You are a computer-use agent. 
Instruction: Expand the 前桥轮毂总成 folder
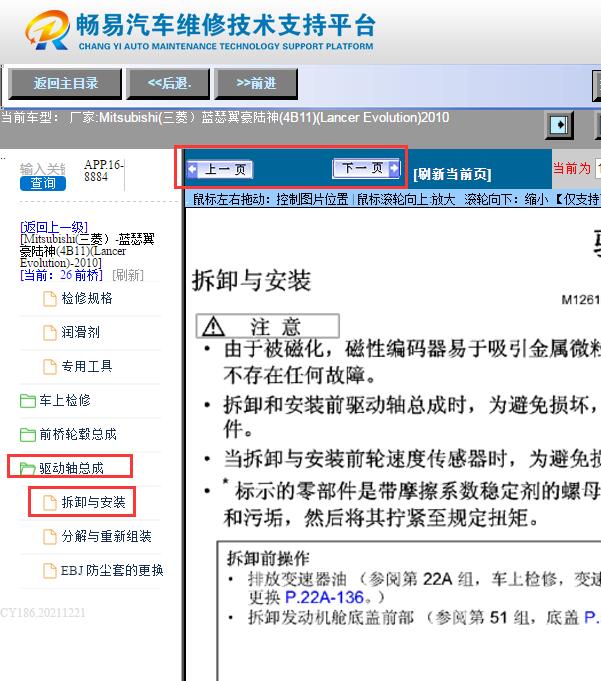pos(78,434)
